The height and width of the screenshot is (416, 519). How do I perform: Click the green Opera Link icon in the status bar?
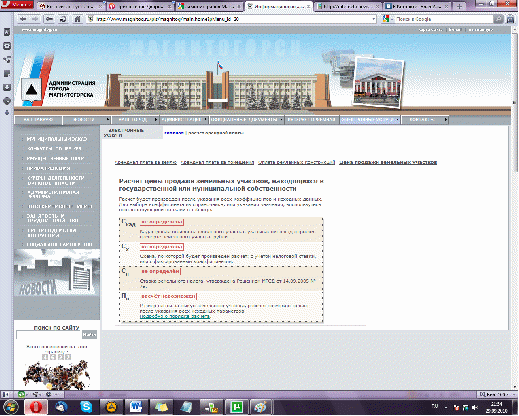pos(21,394)
